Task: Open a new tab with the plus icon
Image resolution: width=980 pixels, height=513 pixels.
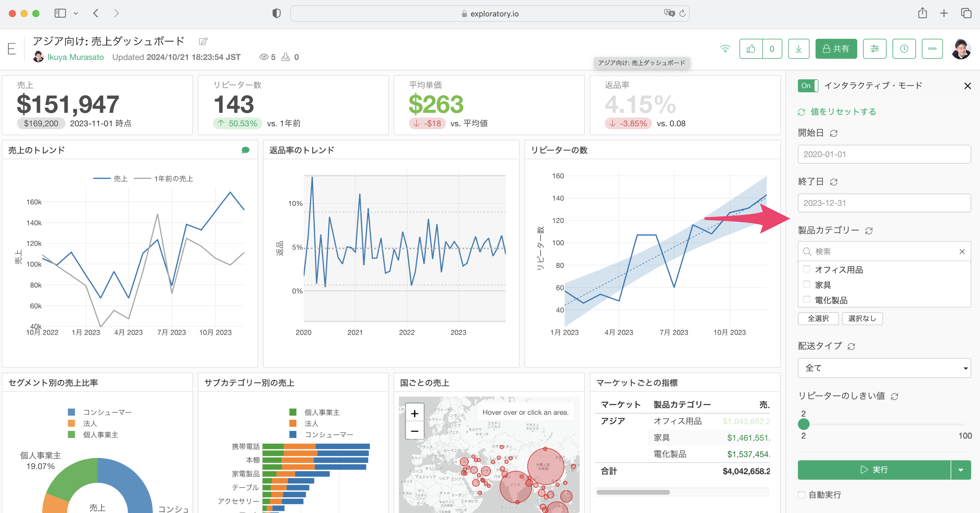Action: (x=944, y=13)
